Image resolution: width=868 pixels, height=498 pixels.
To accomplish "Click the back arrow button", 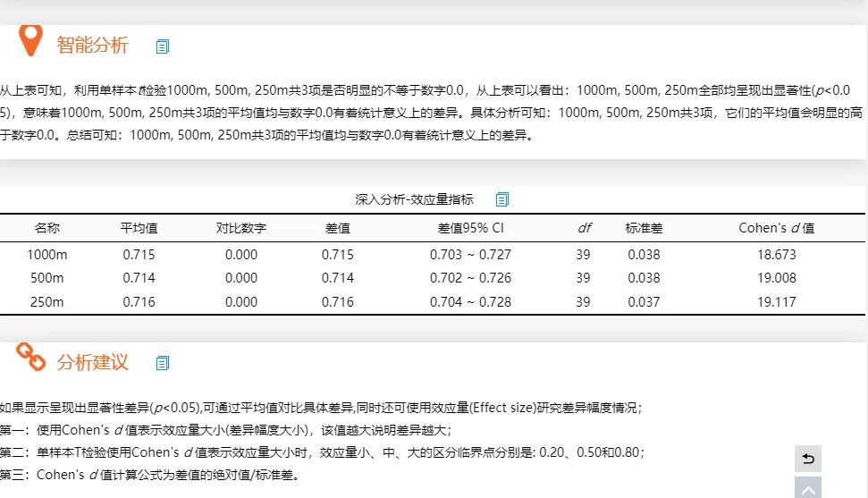I will (808, 459).
